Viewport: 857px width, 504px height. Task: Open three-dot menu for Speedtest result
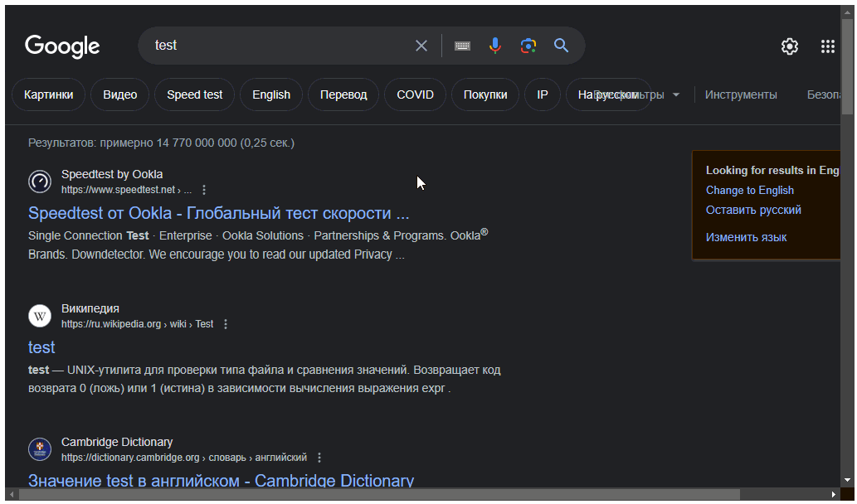(205, 190)
